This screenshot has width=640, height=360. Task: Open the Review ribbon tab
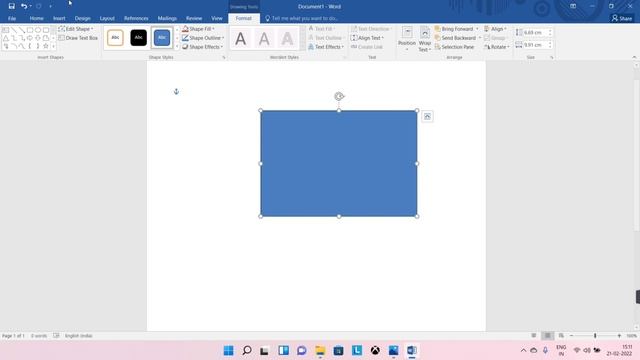point(194,18)
